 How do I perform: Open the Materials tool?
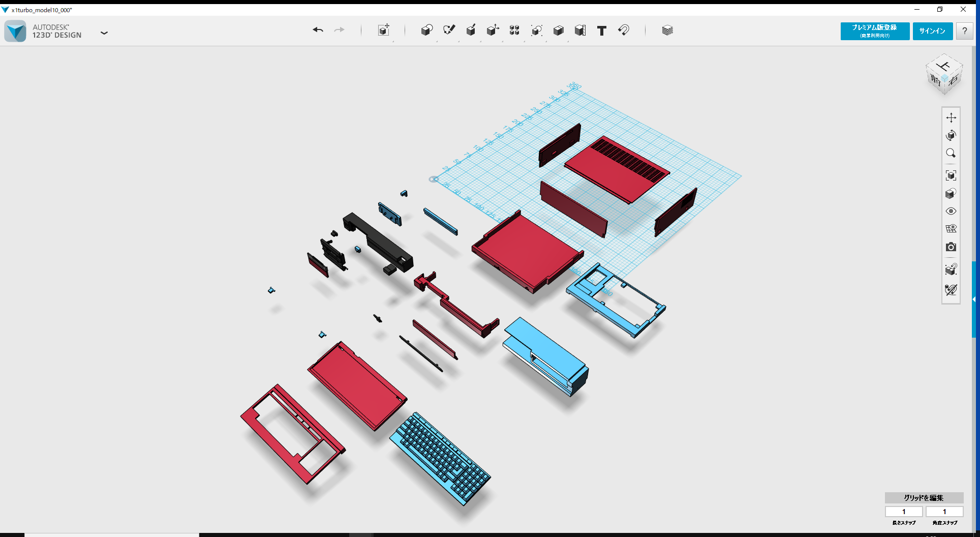667,31
